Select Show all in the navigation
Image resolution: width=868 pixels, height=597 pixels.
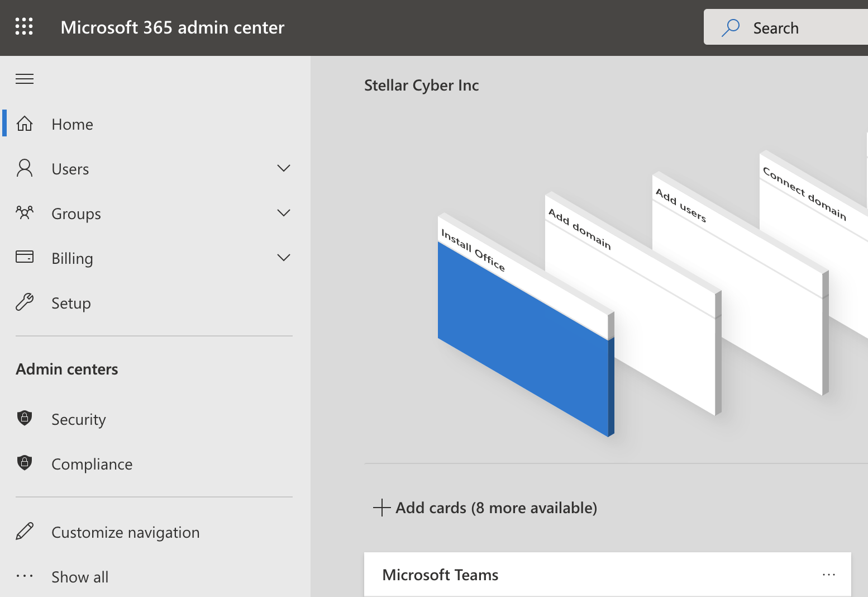pos(80,577)
